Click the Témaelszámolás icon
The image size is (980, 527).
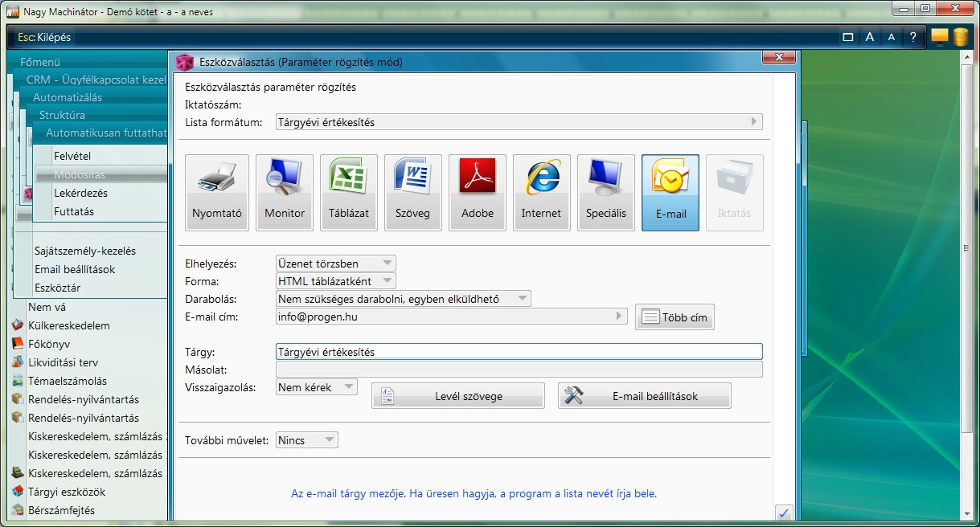18,381
